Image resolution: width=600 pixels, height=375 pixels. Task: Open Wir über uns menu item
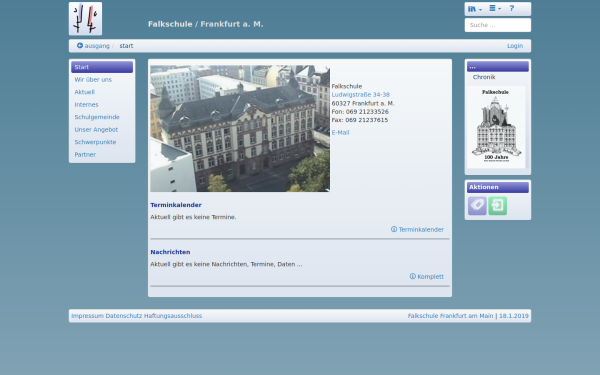pyautogui.click(x=93, y=80)
